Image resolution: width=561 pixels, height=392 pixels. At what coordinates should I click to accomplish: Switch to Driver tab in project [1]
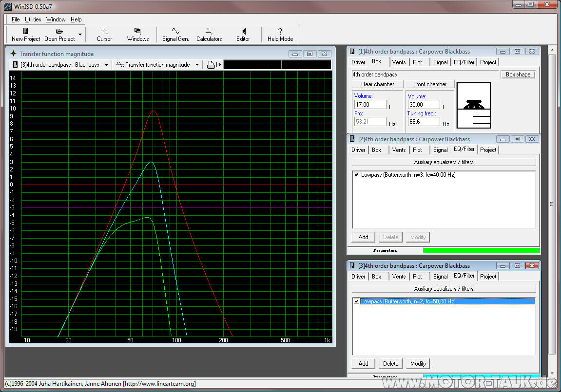point(358,62)
